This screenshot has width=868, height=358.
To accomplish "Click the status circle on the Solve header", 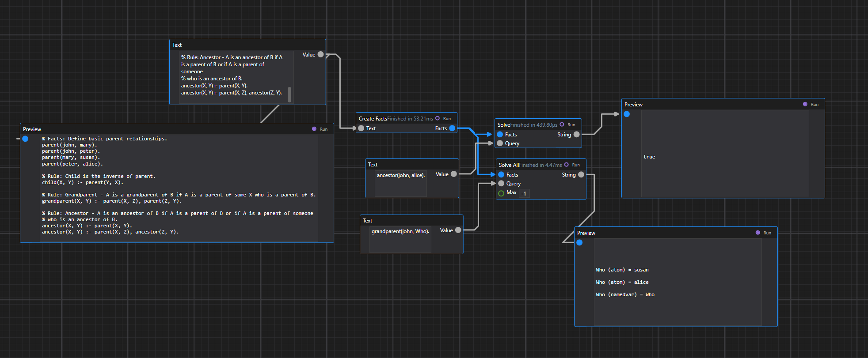I will point(562,124).
